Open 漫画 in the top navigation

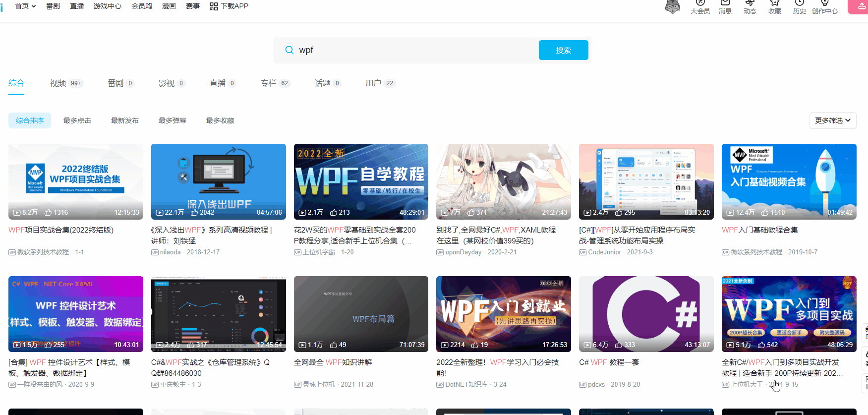[x=169, y=6]
